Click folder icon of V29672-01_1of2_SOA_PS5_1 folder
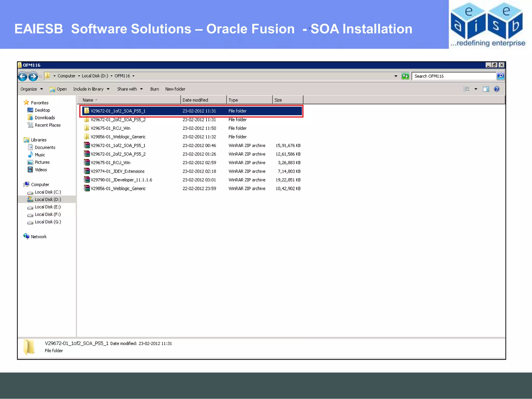 (87, 111)
